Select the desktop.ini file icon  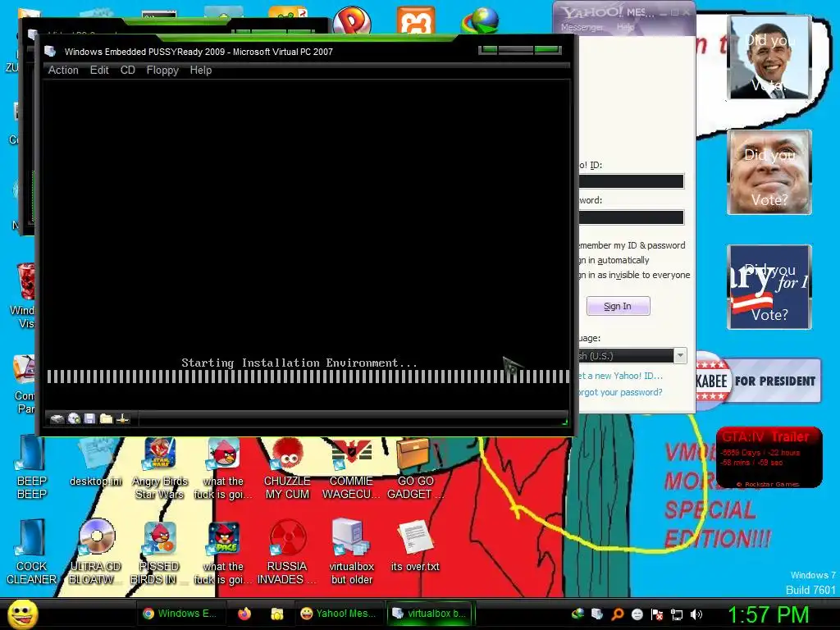pos(96,462)
